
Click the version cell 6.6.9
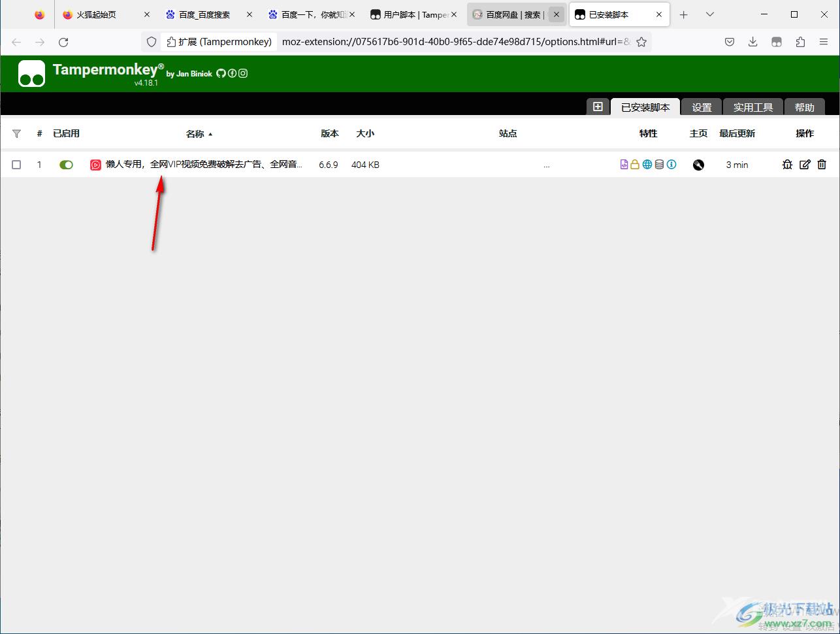click(x=329, y=165)
